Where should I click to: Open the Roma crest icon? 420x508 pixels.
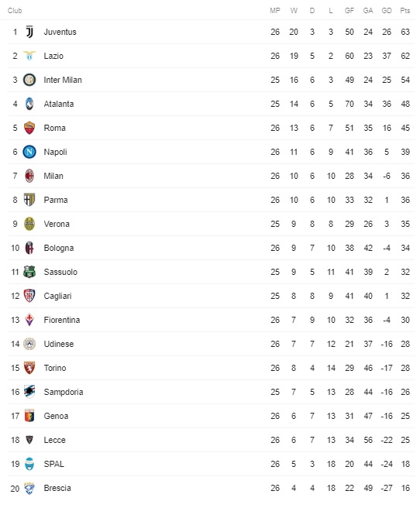tap(29, 128)
